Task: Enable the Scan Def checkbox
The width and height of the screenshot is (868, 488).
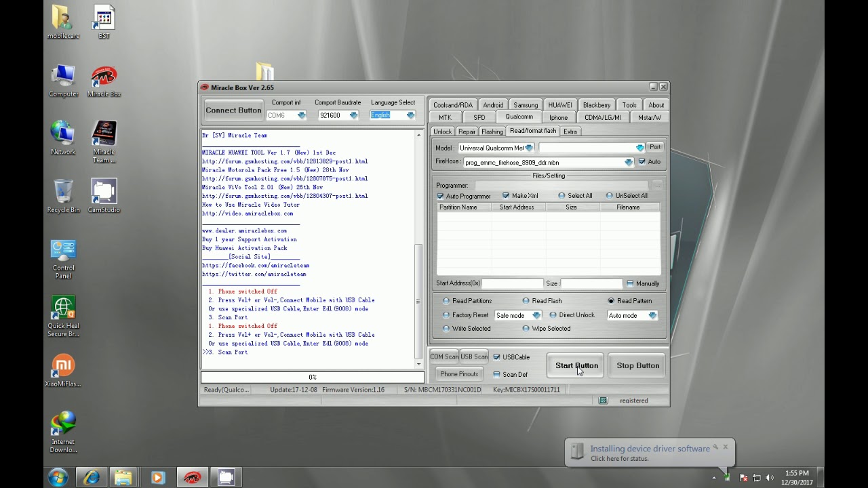Action: coord(496,374)
